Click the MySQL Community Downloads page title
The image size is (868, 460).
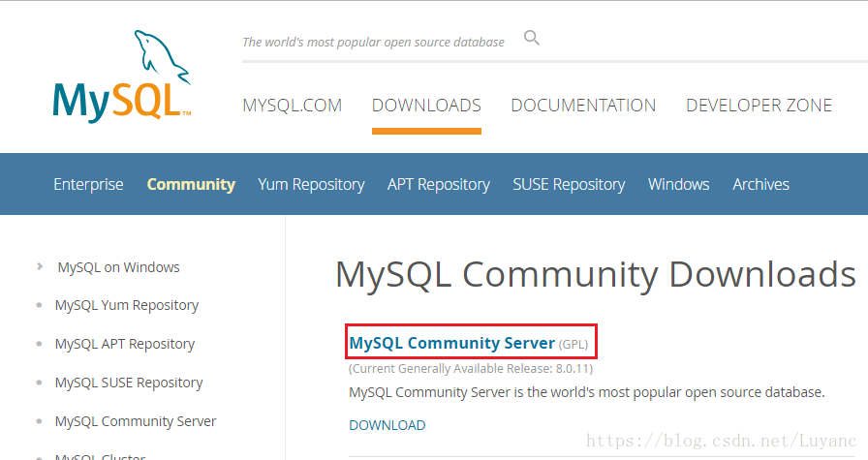596,275
